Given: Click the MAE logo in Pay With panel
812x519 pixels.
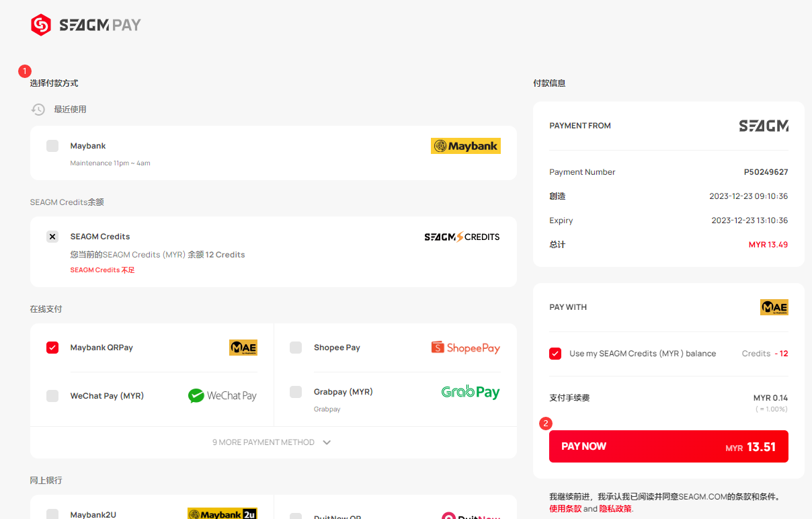Looking at the screenshot, I should [x=774, y=307].
